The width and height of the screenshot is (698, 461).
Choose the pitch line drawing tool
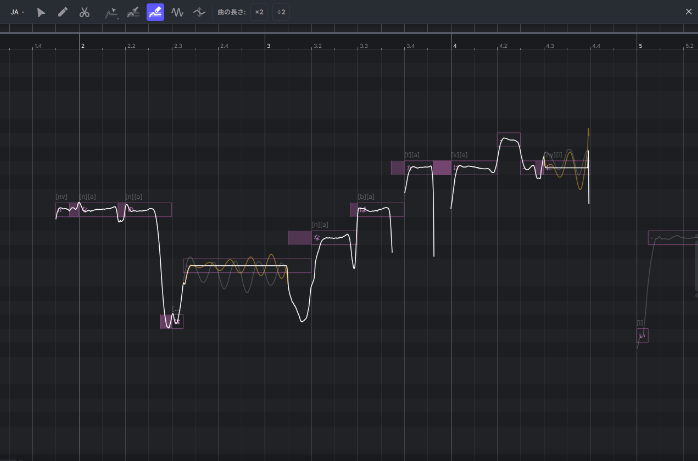[x=111, y=12]
